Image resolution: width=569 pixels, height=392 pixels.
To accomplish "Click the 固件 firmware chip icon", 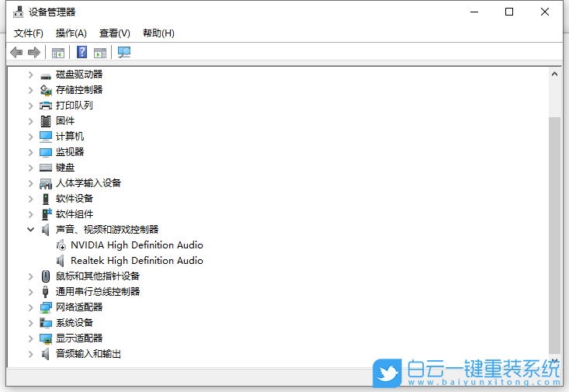I will pyautogui.click(x=46, y=121).
